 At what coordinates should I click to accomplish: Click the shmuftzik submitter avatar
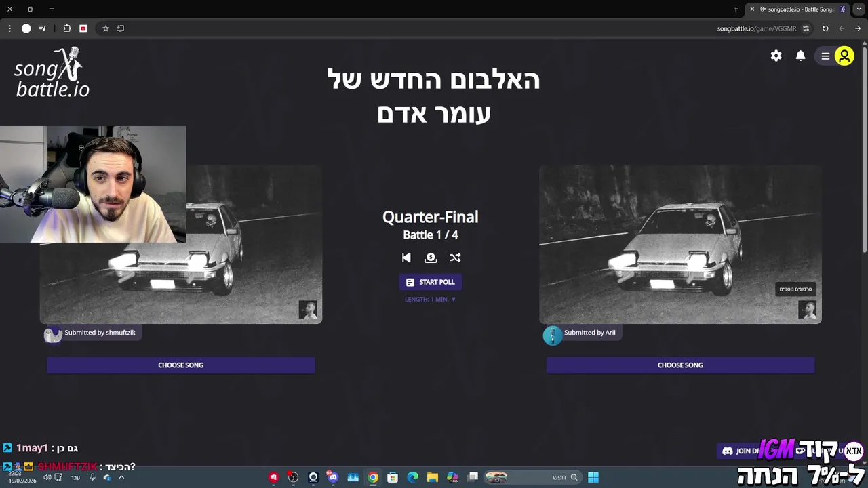click(x=53, y=335)
